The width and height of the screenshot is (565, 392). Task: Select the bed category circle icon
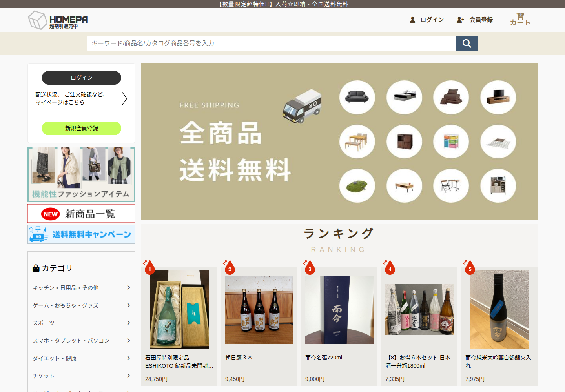coord(404,97)
